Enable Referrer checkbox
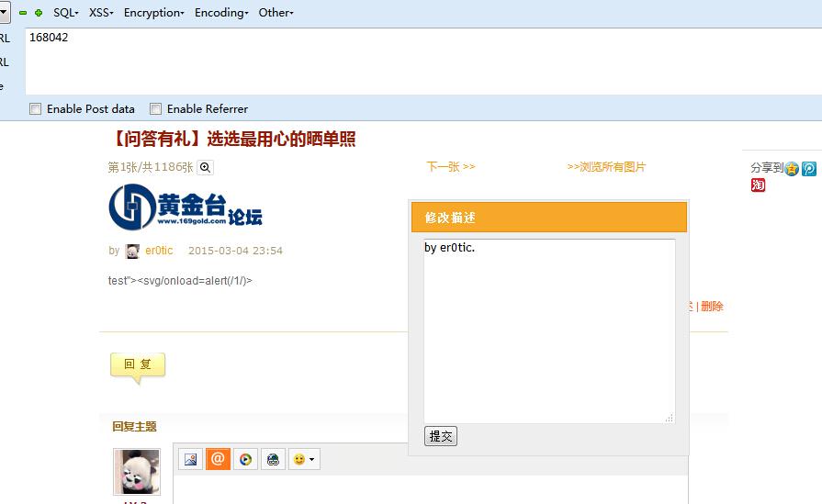This screenshot has width=822, height=504. [155, 109]
